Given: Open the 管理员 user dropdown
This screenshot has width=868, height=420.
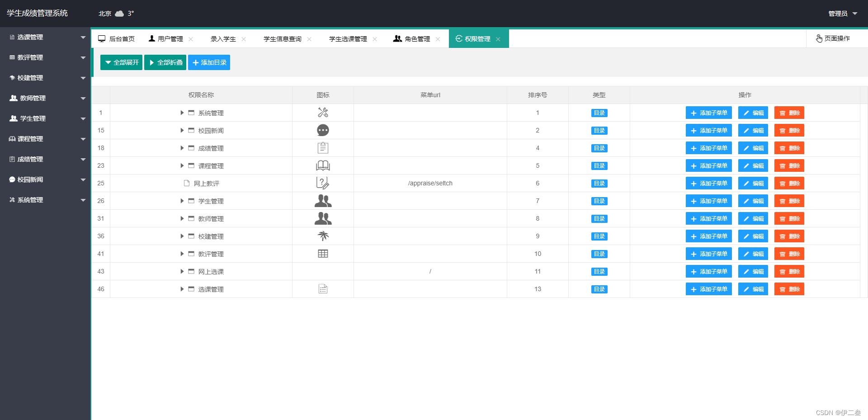Looking at the screenshot, I should (843, 14).
